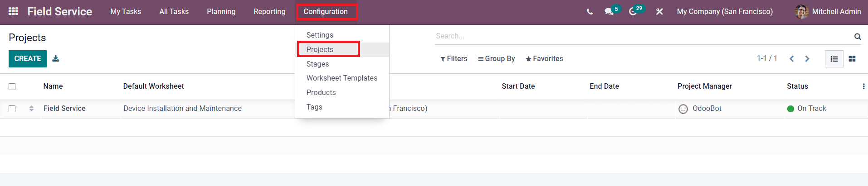Click the phone call icon
The height and width of the screenshot is (186, 868).
point(590,12)
